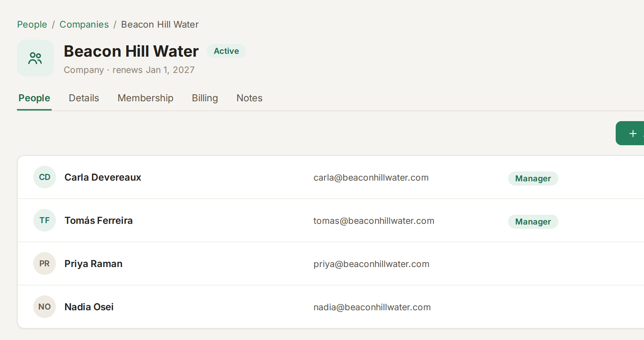
Task: Open Nadia Osei's name
Action: point(89,307)
